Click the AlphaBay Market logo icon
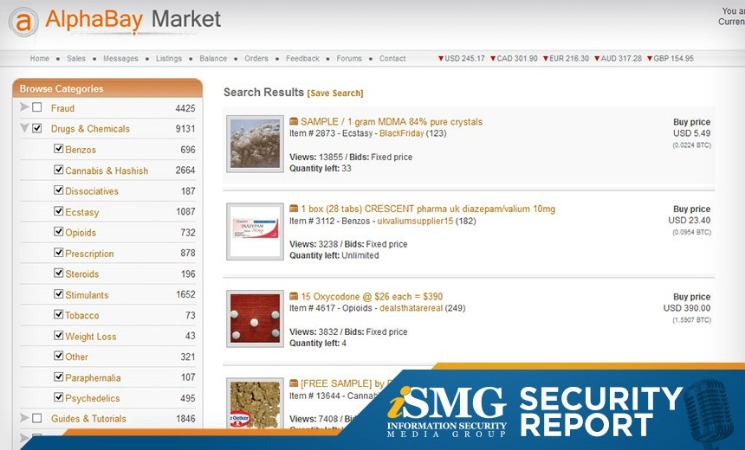745x450 pixels. (23, 21)
